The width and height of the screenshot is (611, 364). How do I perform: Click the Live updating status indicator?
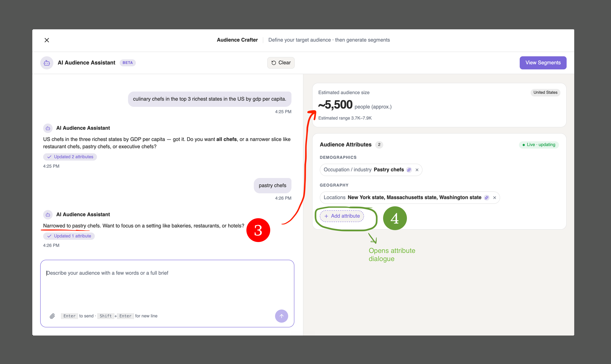[x=539, y=145]
